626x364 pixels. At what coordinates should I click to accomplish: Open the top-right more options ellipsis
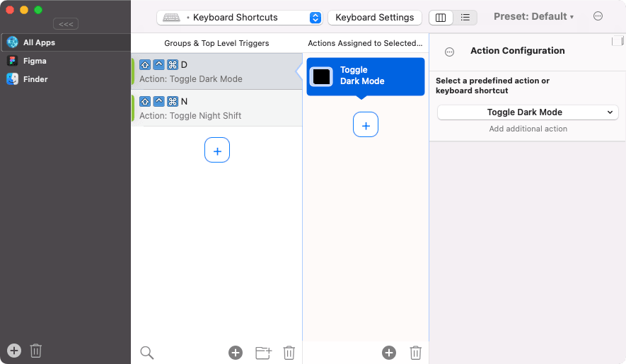[x=598, y=16]
